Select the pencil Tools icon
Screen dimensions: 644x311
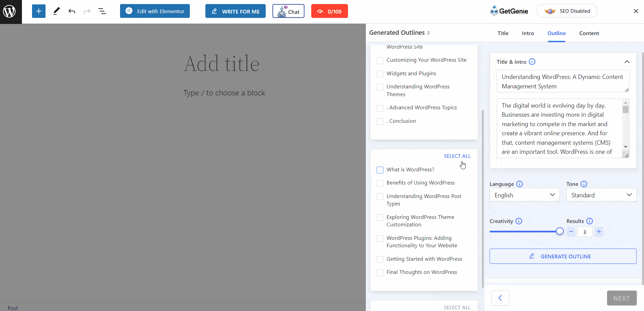[56, 11]
